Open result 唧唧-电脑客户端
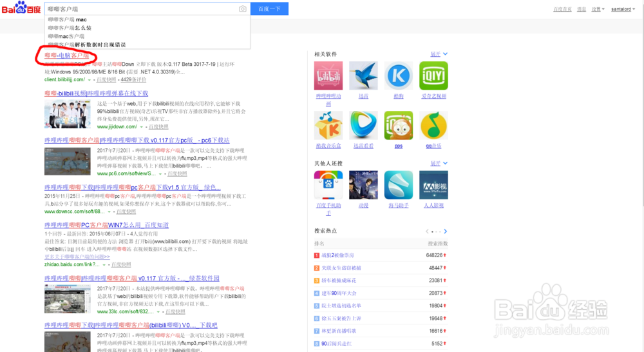 pyautogui.click(x=66, y=55)
